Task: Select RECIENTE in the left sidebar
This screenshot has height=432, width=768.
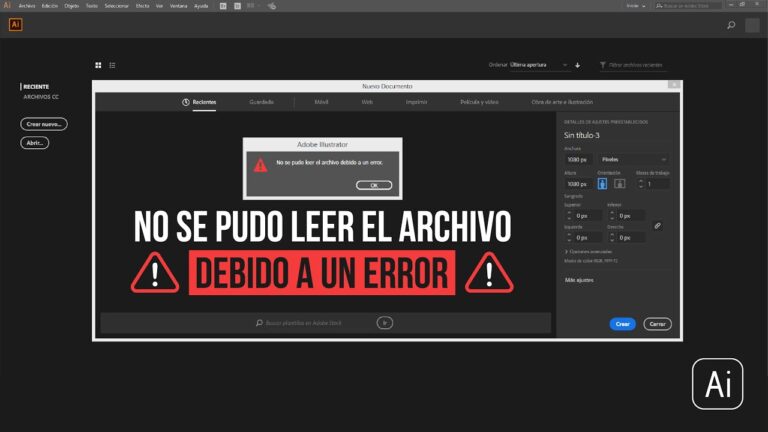Action: pyautogui.click(x=36, y=87)
